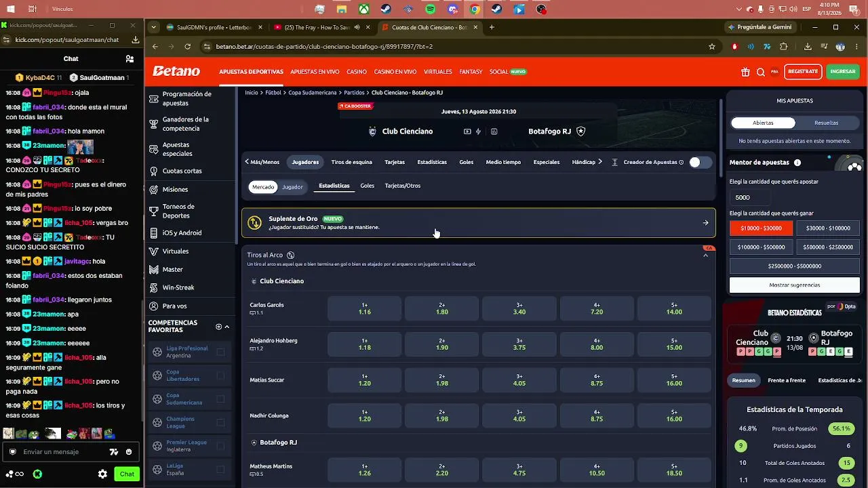Image resolution: width=868 pixels, height=488 pixels.
Task: Collapse the Competencias Favoritas list
Action: (227, 327)
